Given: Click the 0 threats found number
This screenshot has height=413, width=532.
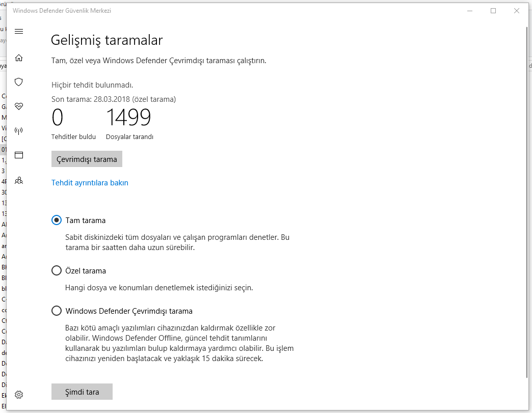Looking at the screenshot, I should (x=58, y=117).
